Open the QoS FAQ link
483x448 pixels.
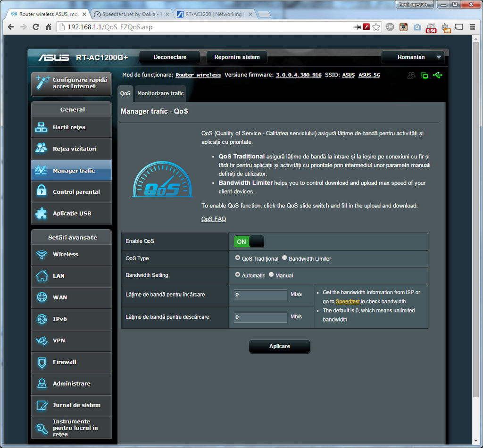tap(214, 219)
